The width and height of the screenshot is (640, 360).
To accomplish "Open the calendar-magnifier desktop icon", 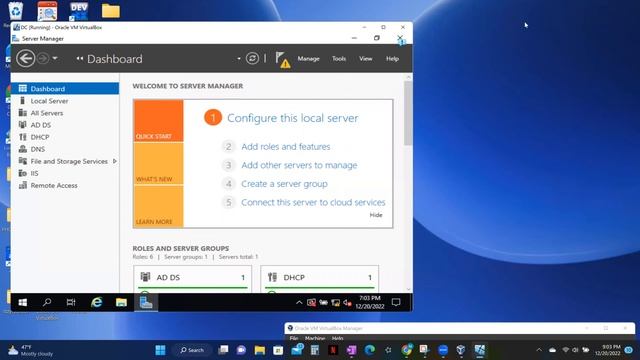I will 47,11.
